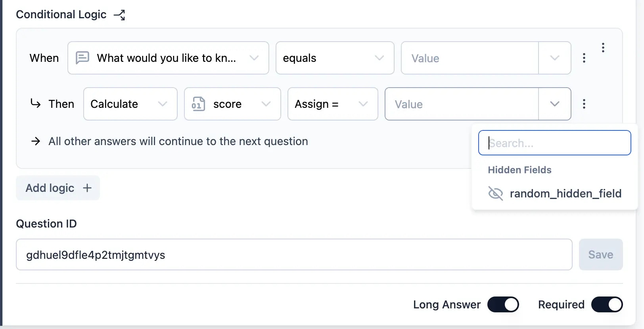This screenshot has height=329, width=644.
Task: Open the kebab menu at the logic block's top-right
Action: tap(603, 48)
